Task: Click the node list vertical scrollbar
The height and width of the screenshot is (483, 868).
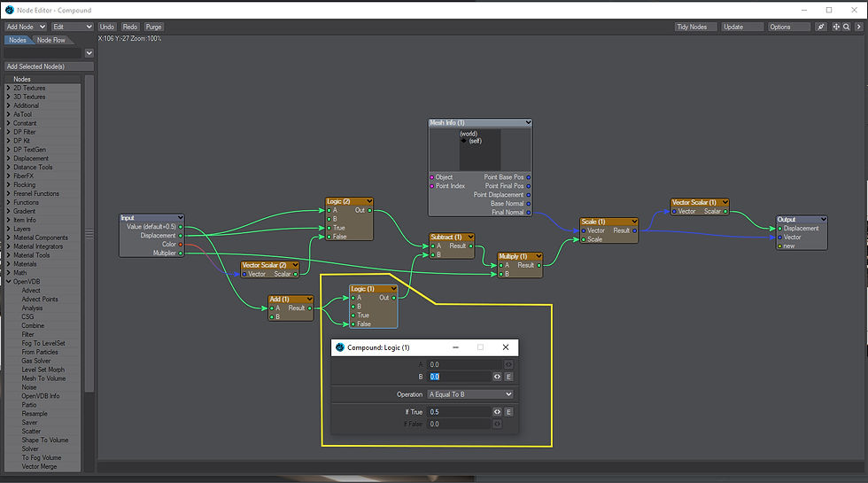Action: coord(89,234)
